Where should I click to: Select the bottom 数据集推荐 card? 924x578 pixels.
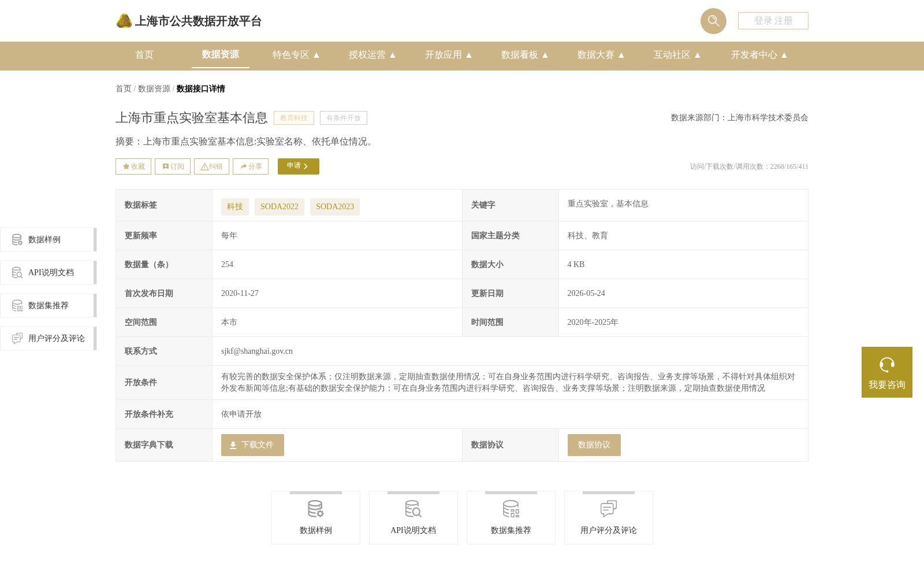pos(511,518)
